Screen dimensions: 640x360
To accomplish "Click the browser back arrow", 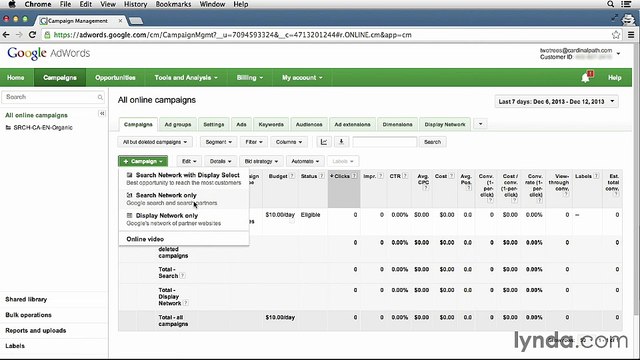I will tap(6, 35).
